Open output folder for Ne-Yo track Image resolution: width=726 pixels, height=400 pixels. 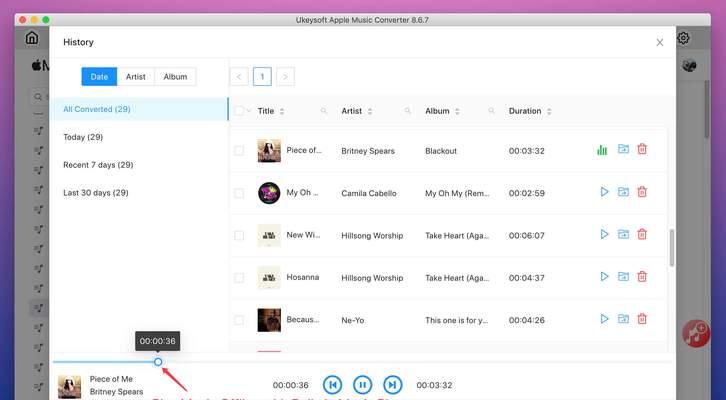point(623,319)
